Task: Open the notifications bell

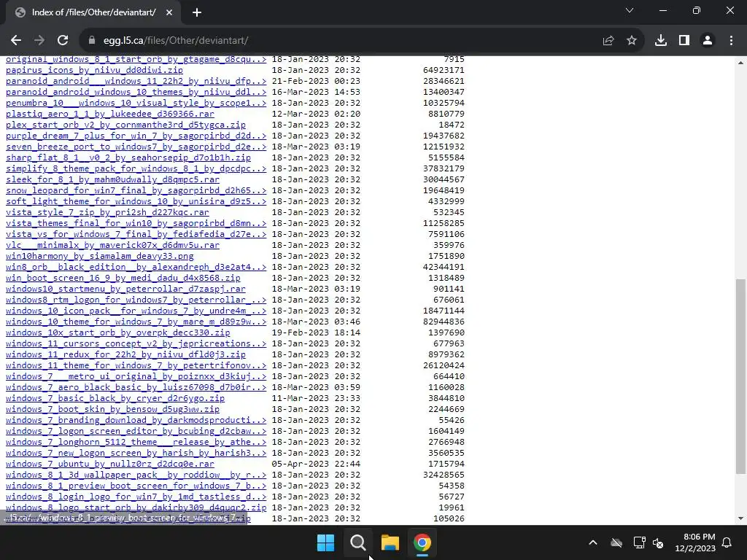Action: click(x=727, y=542)
